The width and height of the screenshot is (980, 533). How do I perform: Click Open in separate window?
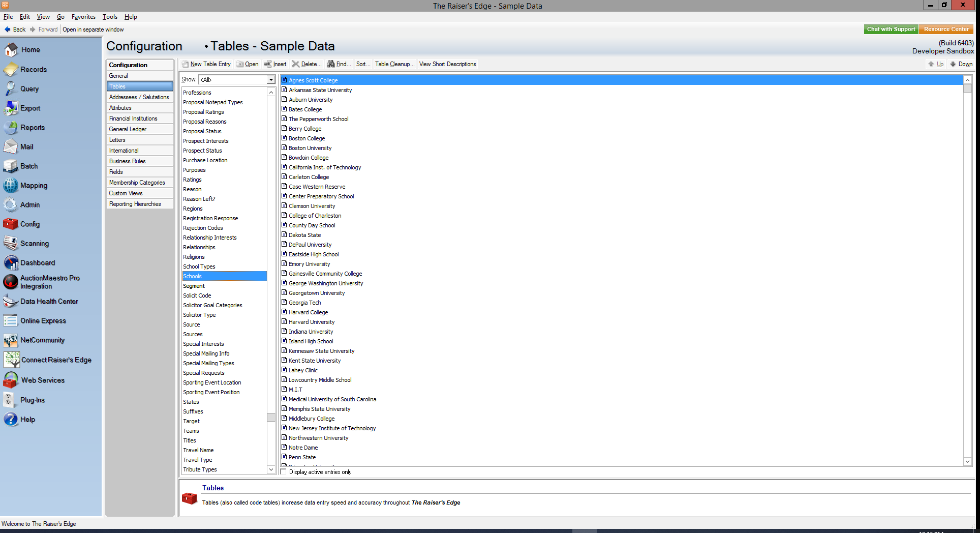(x=93, y=29)
